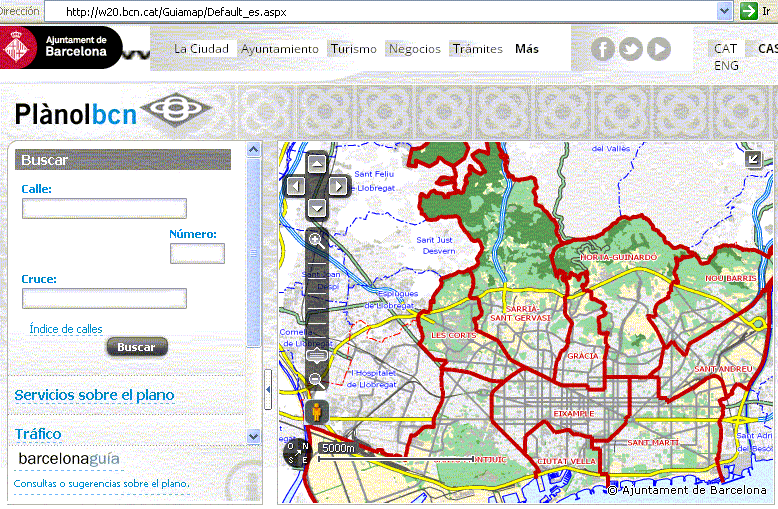
Task: Pan the map left with arrow button
Action: coord(295,185)
